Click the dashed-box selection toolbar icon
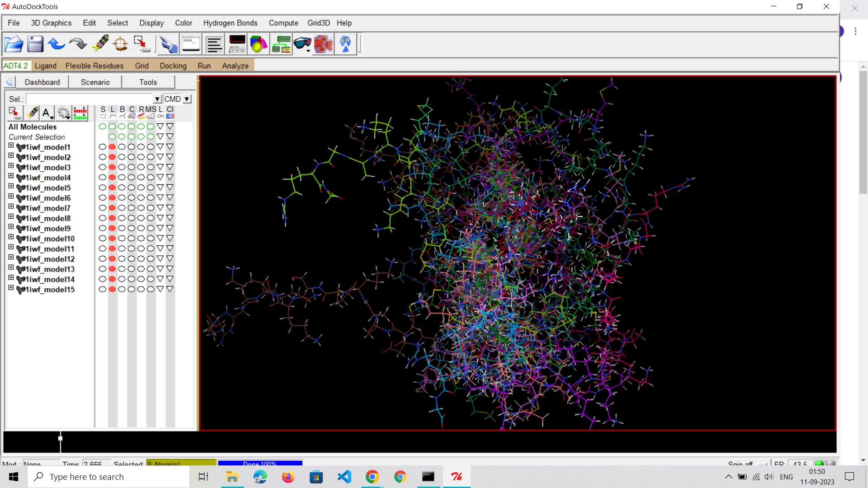 tap(142, 44)
